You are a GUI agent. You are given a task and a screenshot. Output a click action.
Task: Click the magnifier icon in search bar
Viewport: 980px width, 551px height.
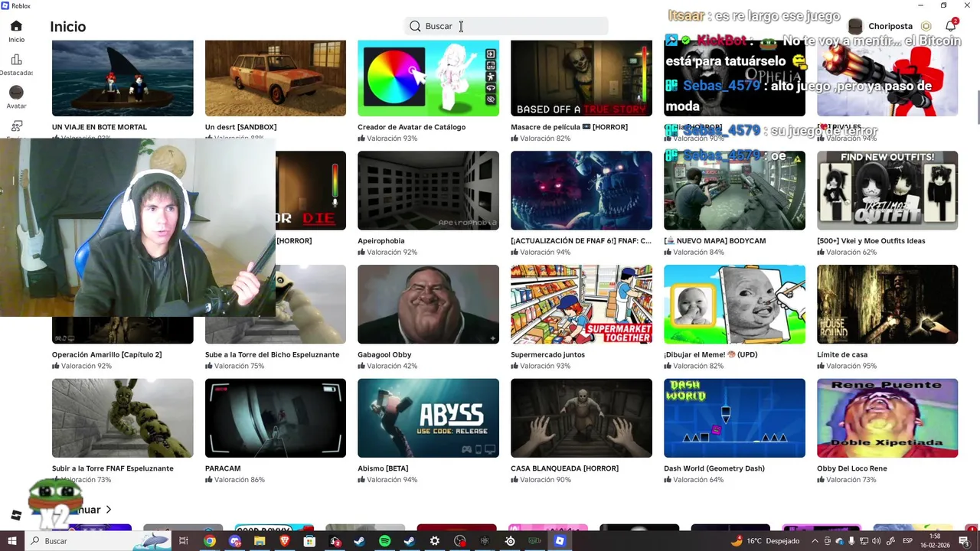click(x=415, y=26)
